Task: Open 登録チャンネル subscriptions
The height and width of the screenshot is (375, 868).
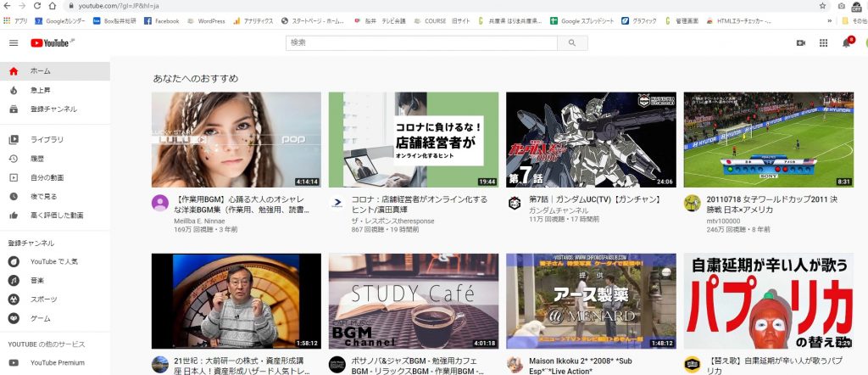Action: [55, 109]
